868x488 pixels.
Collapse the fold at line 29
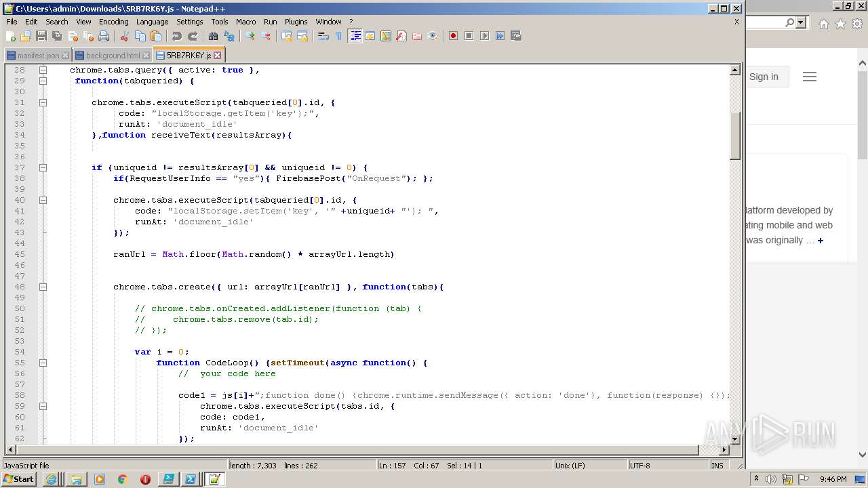[x=43, y=81]
